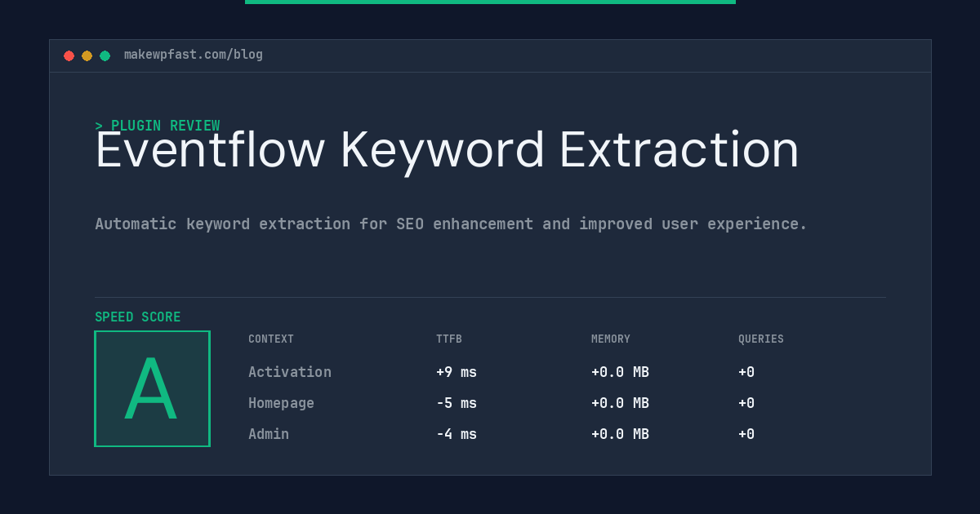The height and width of the screenshot is (514, 980).
Task: Click the MEMORY column header
Action: [611, 339]
